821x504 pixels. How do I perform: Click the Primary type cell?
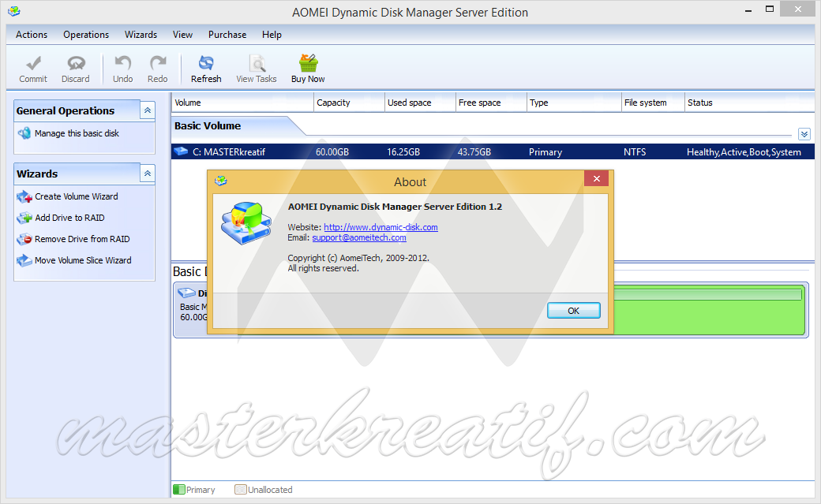(545, 151)
